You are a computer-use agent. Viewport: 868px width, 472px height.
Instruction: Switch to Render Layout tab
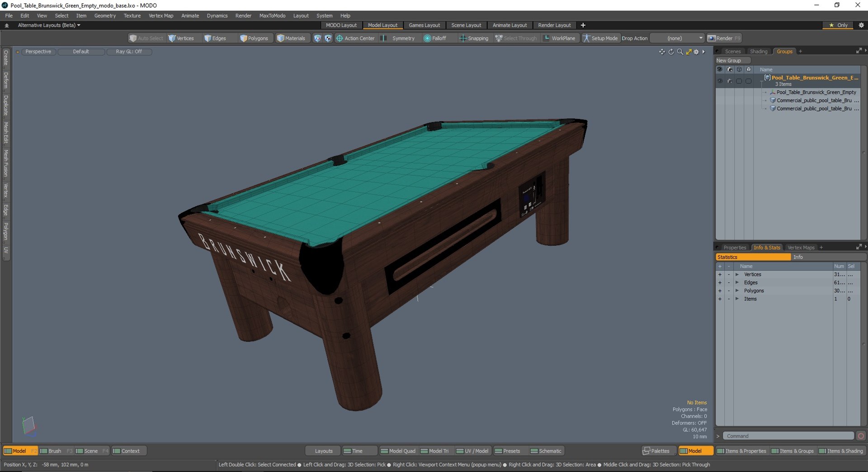click(554, 25)
